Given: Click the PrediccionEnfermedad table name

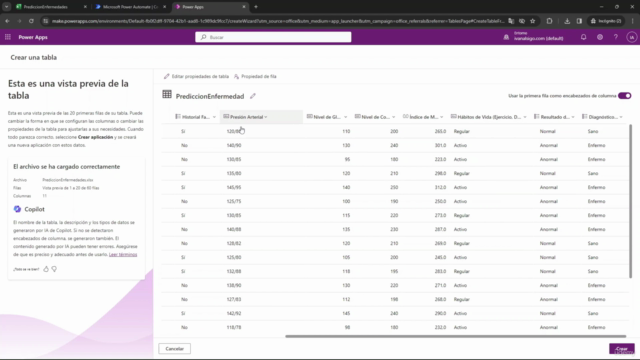Looking at the screenshot, I should tap(210, 96).
